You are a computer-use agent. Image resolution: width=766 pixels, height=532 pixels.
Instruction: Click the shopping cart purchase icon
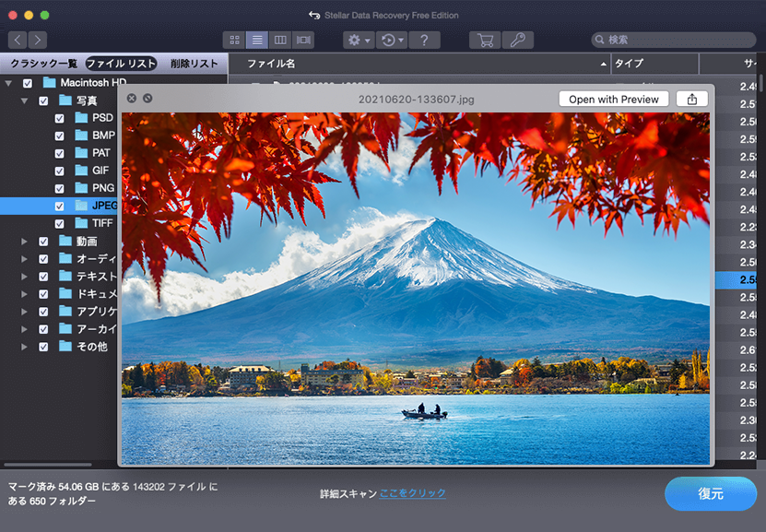pos(485,41)
